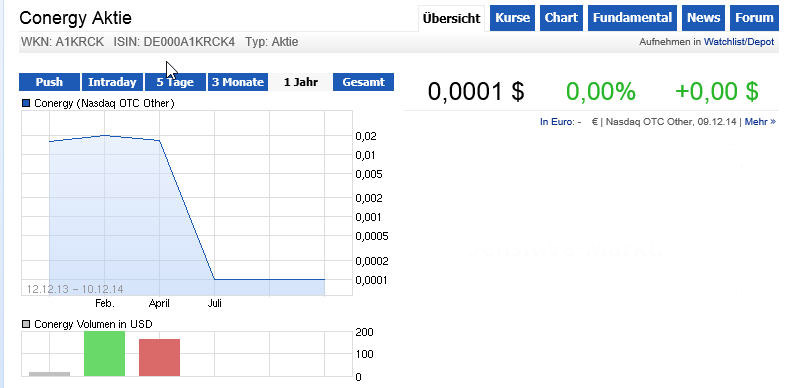Click the Conergy (Nasdaq OTC Other) legend text
Screen dimensions: 785x388
coord(104,104)
